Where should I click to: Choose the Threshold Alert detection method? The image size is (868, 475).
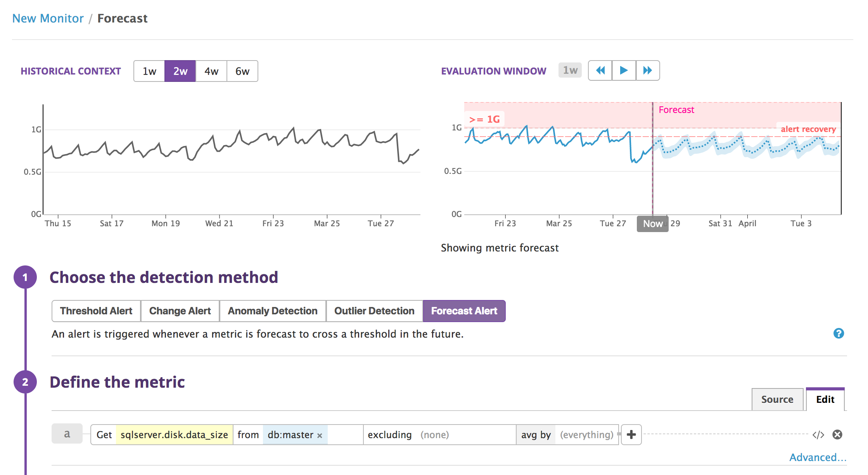point(96,311)
